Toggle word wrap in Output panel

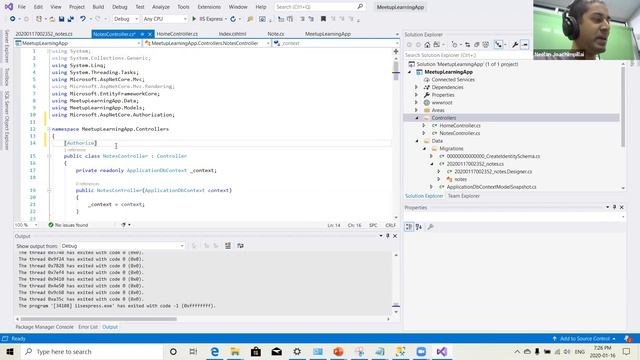click(x=240, y=246)
